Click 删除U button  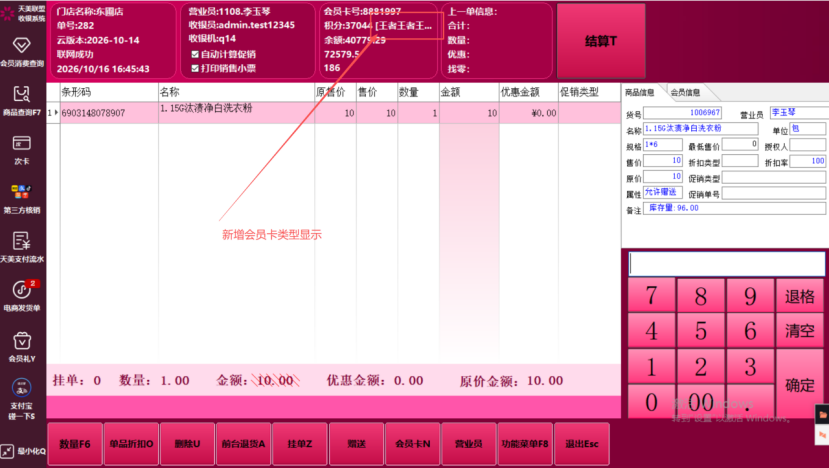[187, 444]
